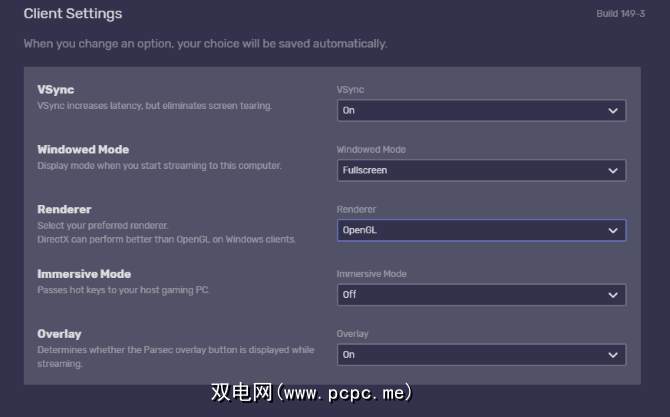The image size is (670, 417).
Task: Click the chevron arrow in Immersive Mode dropdown
Action: tap(613, 295)
